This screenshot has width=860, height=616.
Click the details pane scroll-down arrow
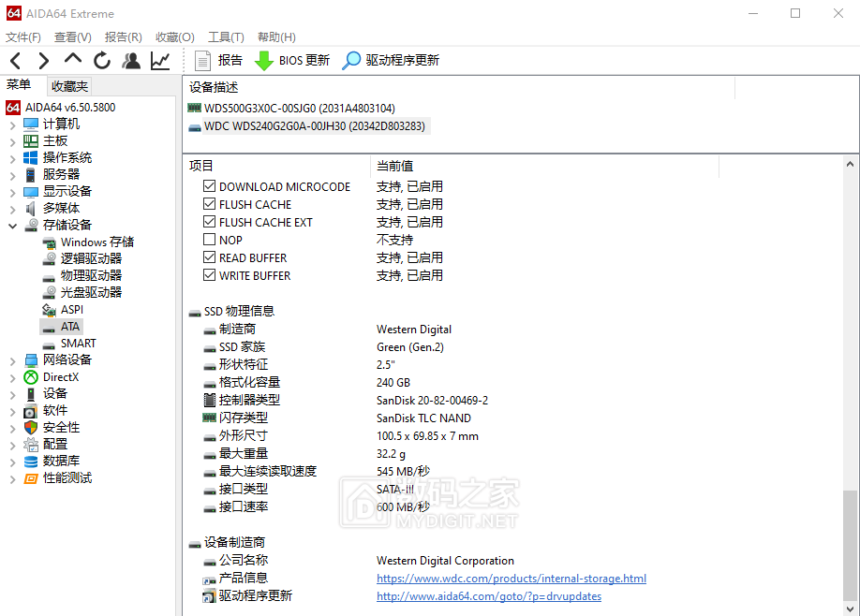pos(850,609)
